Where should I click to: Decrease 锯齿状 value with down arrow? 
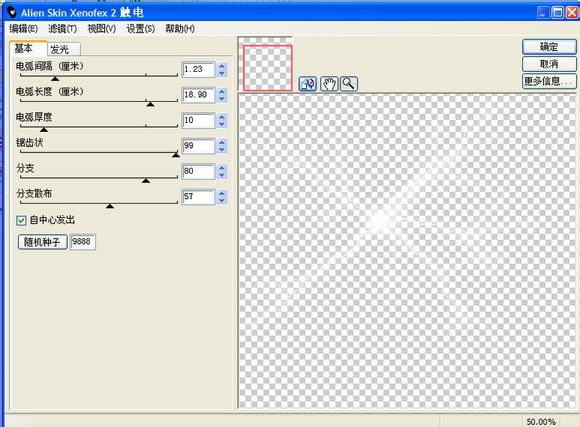pyautogui.click(x=222, y=149)
